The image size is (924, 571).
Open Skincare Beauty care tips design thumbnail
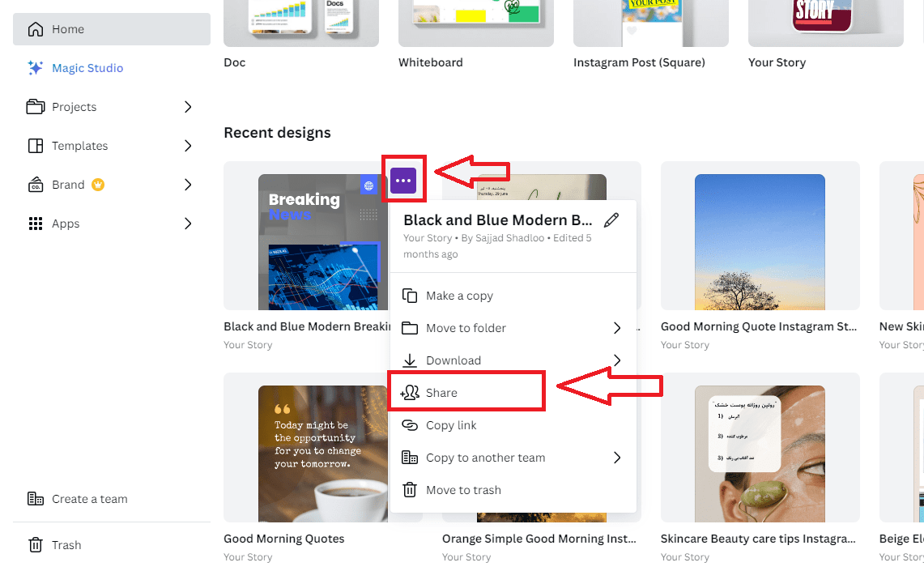pos(760,454)
